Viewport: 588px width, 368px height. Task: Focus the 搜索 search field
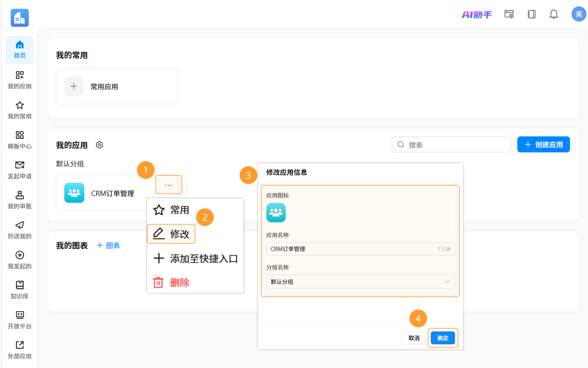451,145
